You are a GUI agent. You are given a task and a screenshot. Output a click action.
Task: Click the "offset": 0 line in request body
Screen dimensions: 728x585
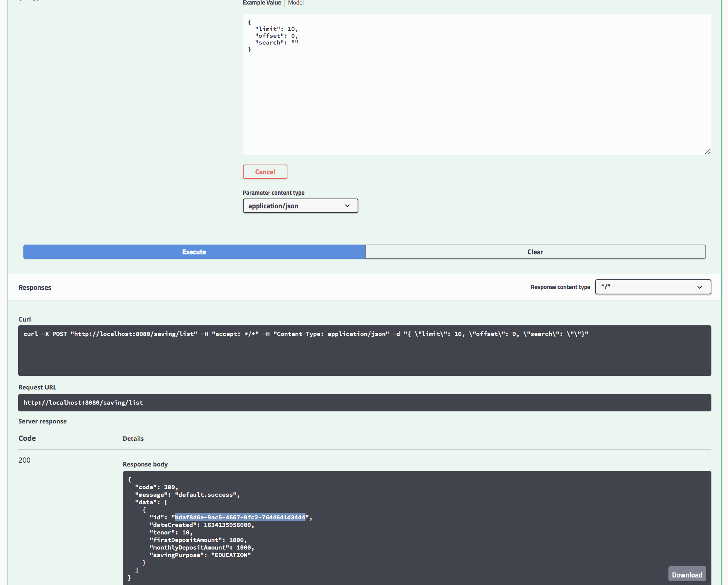276,36
